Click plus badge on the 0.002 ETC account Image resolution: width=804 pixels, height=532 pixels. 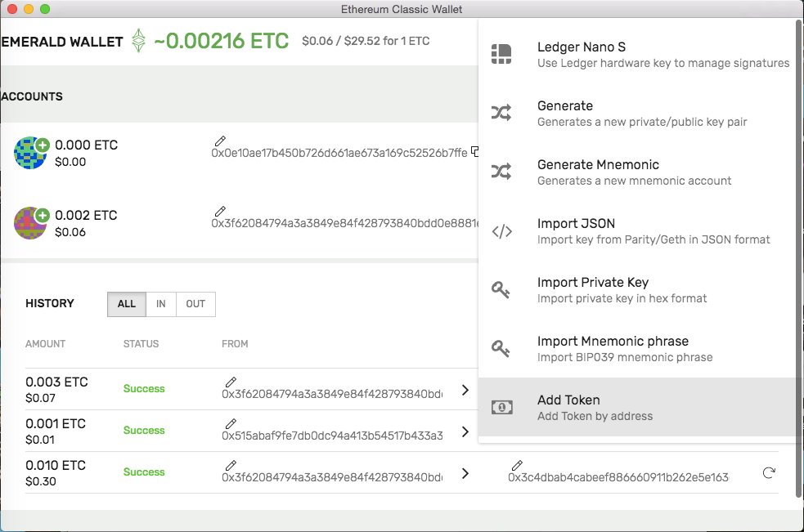point(43,215)
